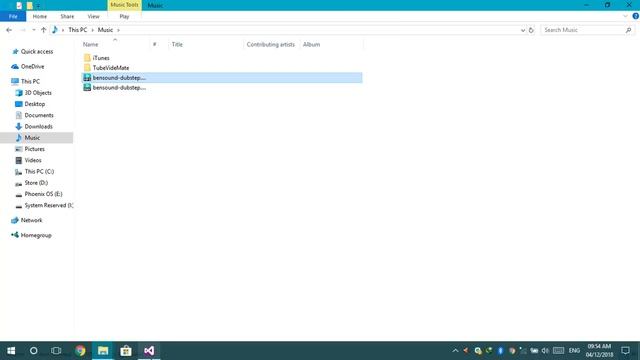640x360 pixels.
Task: Open Cortana search circle in taskbar
Action: point(33,351)
